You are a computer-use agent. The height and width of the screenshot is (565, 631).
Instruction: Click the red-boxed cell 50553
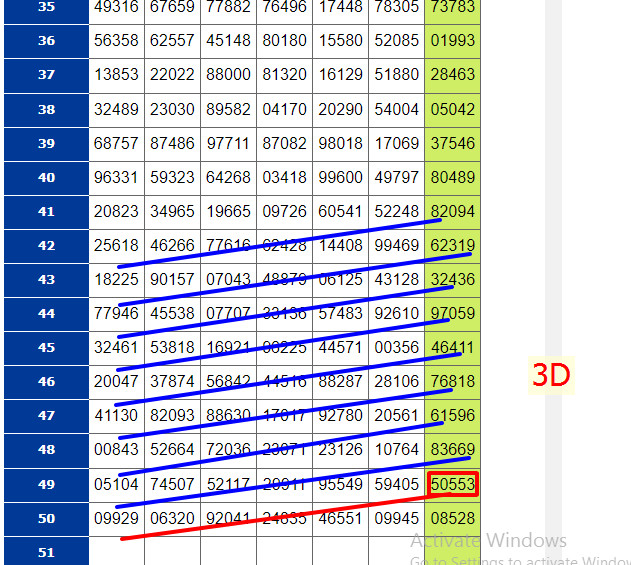[x=453, y=484]
